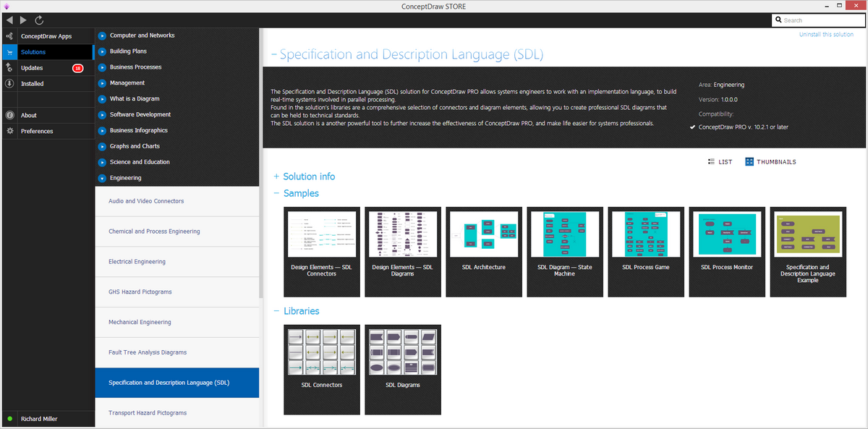This screenshot has width=868, height=429.
Task: Open the ConceptDraw Apps menu item
Action: pos(46,36)
